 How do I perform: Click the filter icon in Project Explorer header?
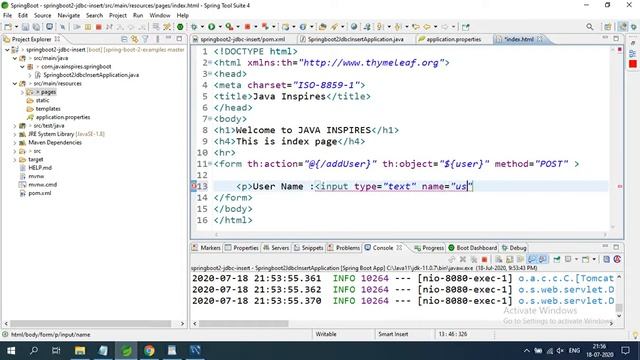(145, 39)
